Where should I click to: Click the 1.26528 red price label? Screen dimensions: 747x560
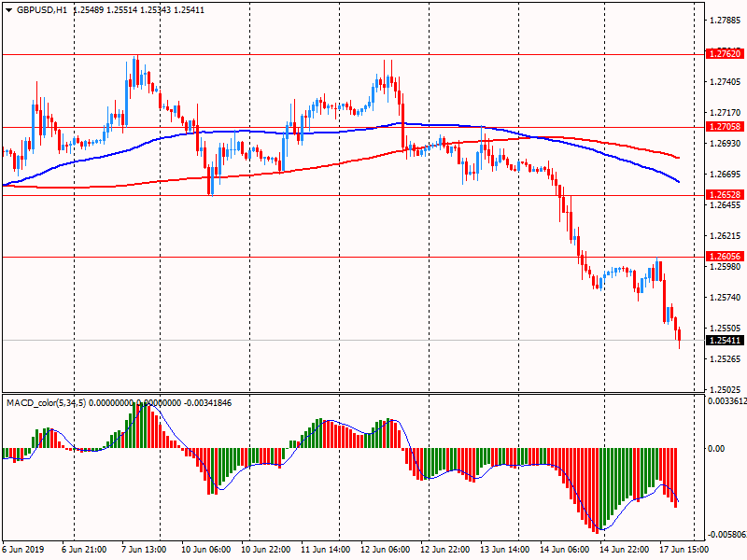pyautogui.click(x=726, y=195)
